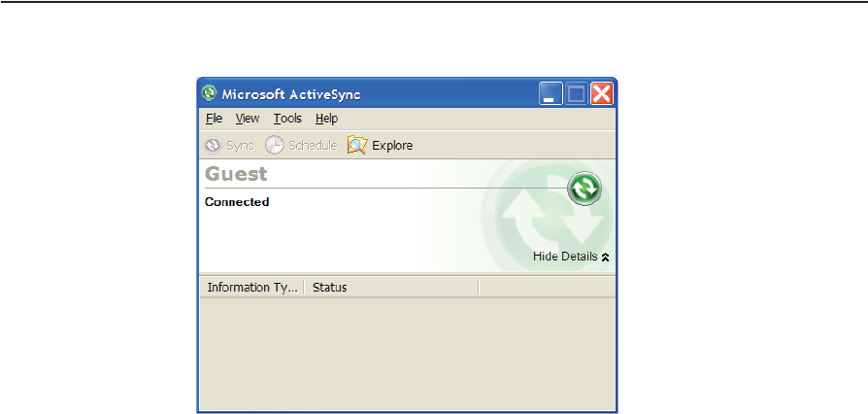
Task: Click the Guest device name
Action: (x=236, y=174)
